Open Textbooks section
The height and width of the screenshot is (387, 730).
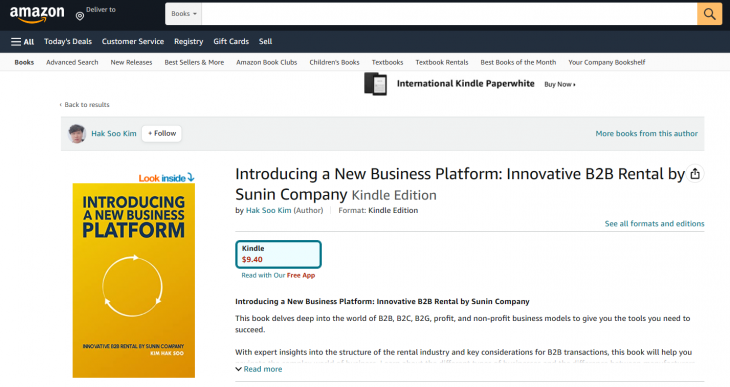click(387, 62)
